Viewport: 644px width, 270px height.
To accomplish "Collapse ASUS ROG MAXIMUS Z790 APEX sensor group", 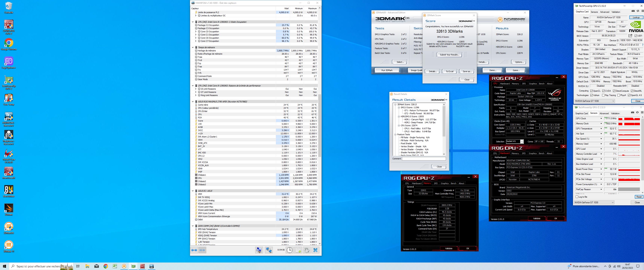I will tap(193, 102).
